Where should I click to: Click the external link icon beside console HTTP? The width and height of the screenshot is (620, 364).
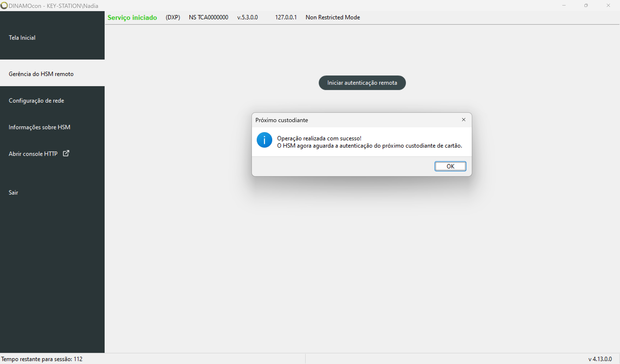point(66,153)
